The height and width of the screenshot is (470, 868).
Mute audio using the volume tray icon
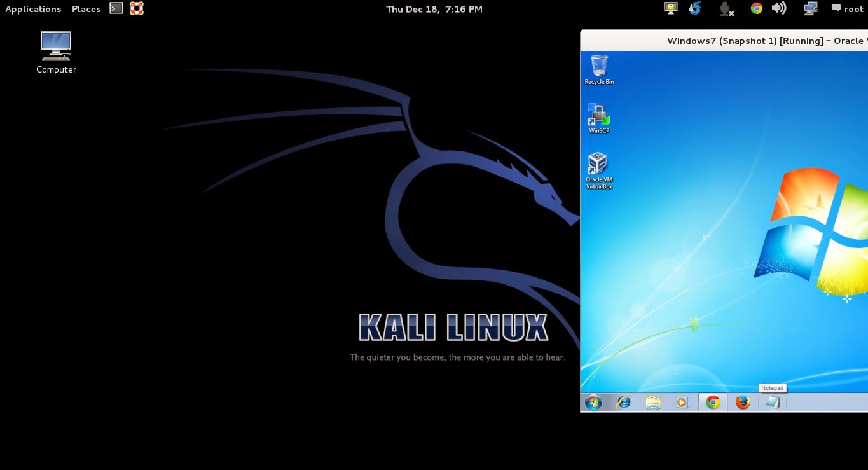[x=780, y=8]
